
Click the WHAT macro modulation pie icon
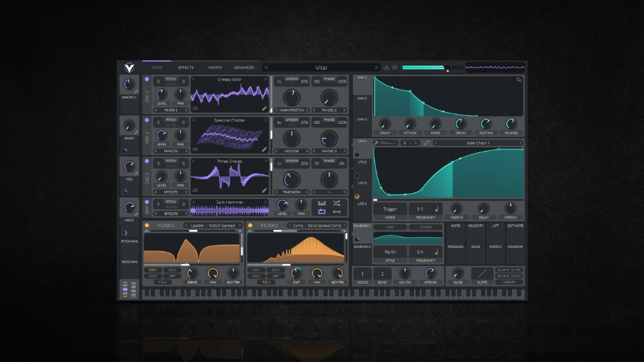click(x=125, y=151)
